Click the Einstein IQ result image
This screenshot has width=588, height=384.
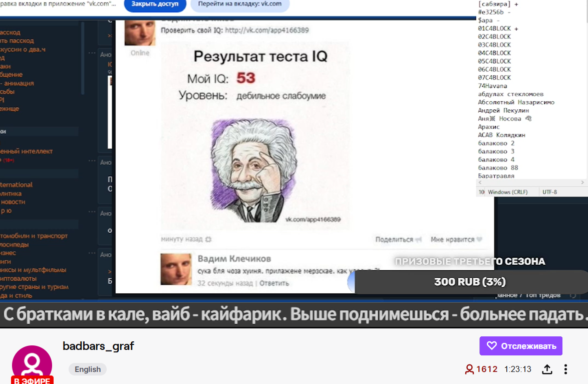pos(255,135)
